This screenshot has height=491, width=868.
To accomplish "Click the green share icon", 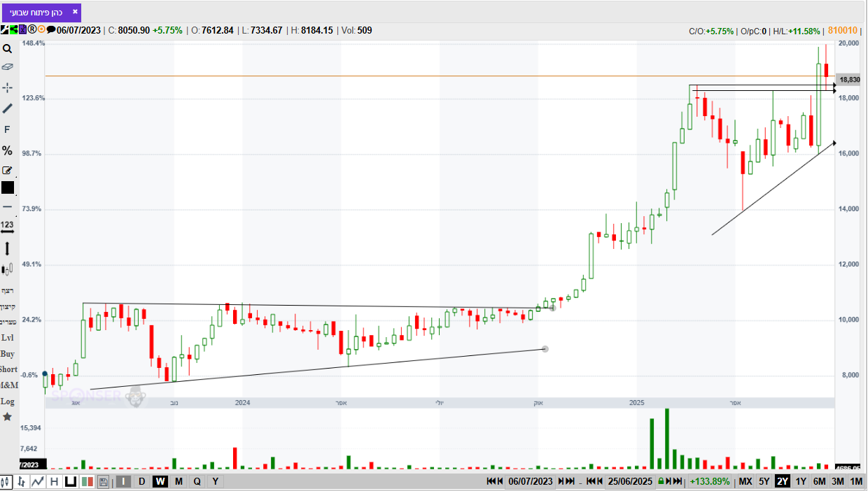I will [13, 29].
